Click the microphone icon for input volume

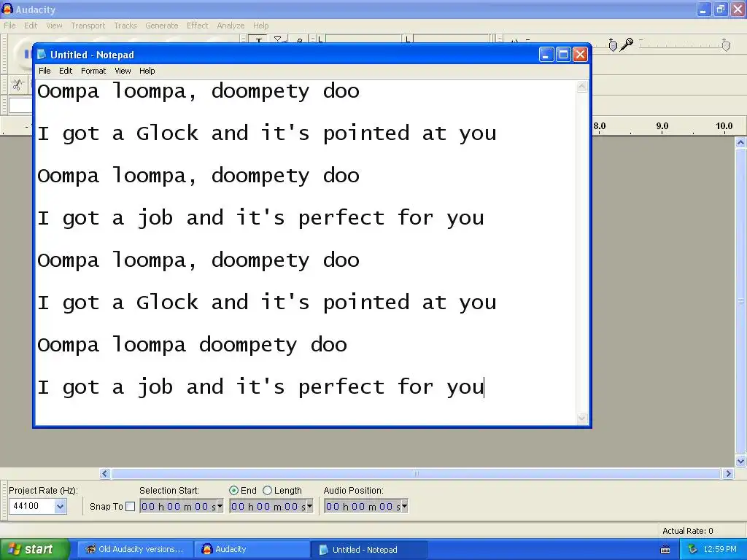[628, 44]
